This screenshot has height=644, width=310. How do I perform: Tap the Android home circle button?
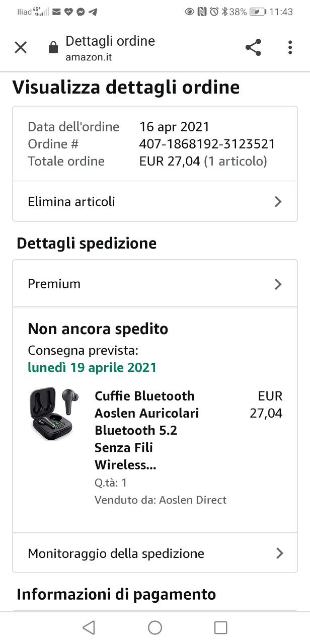(x=155, y=627)
